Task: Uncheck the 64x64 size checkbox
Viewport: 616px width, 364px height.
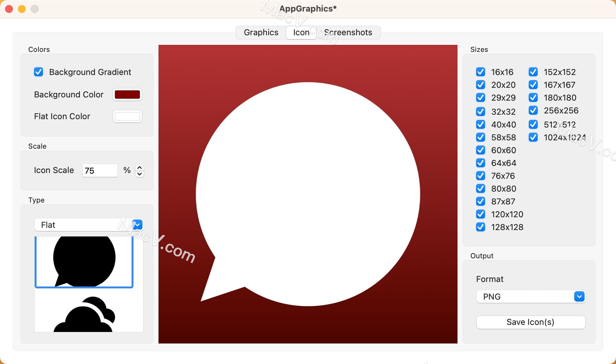Action: click(x=481, y=163)
